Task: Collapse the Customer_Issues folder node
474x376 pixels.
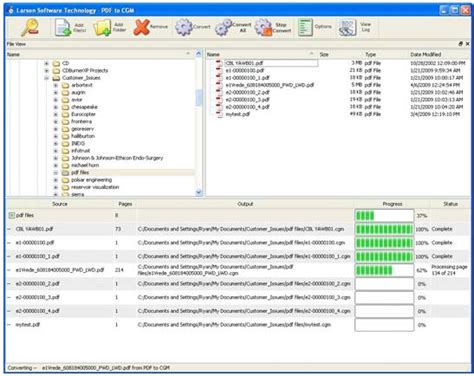Action: pyautogui.click(x=47, y=78)
